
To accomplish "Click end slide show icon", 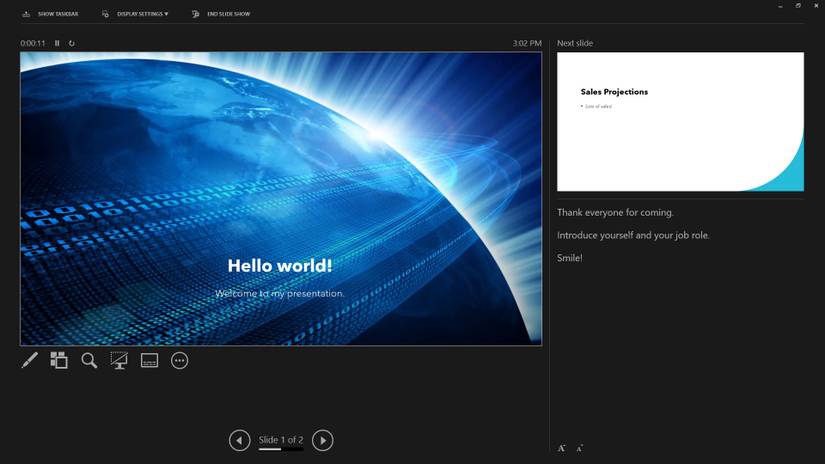I will (195, 14).
